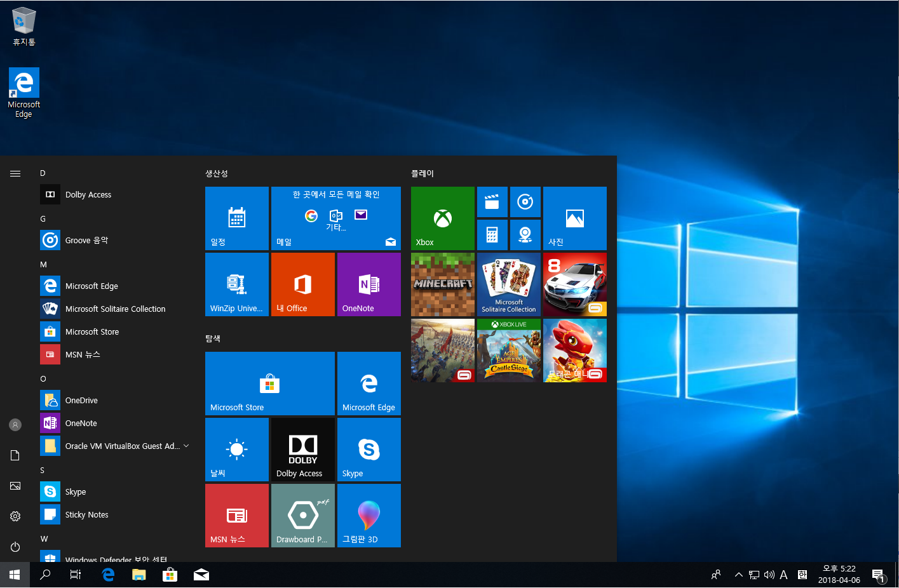Open the Photos (사진) tile
This screenshot has height=588, width=899.
tap(575, 218)
